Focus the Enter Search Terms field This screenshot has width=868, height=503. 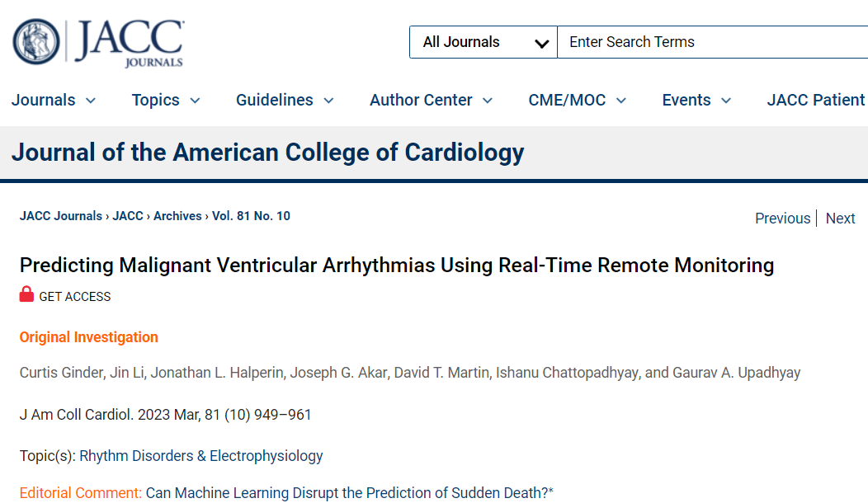pos(712,42)
